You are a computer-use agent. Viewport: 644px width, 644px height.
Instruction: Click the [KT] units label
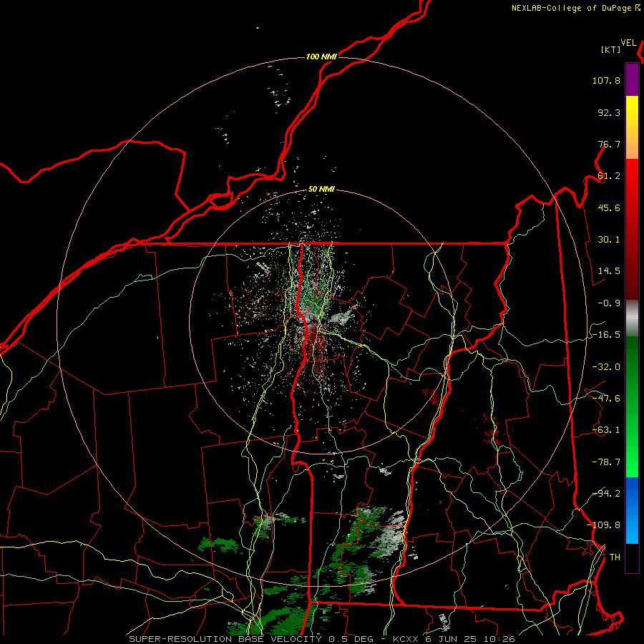point(611,49)
